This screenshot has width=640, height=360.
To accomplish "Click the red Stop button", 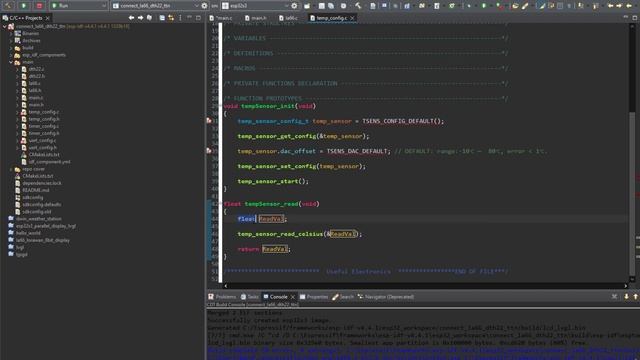I will [39, 6].
